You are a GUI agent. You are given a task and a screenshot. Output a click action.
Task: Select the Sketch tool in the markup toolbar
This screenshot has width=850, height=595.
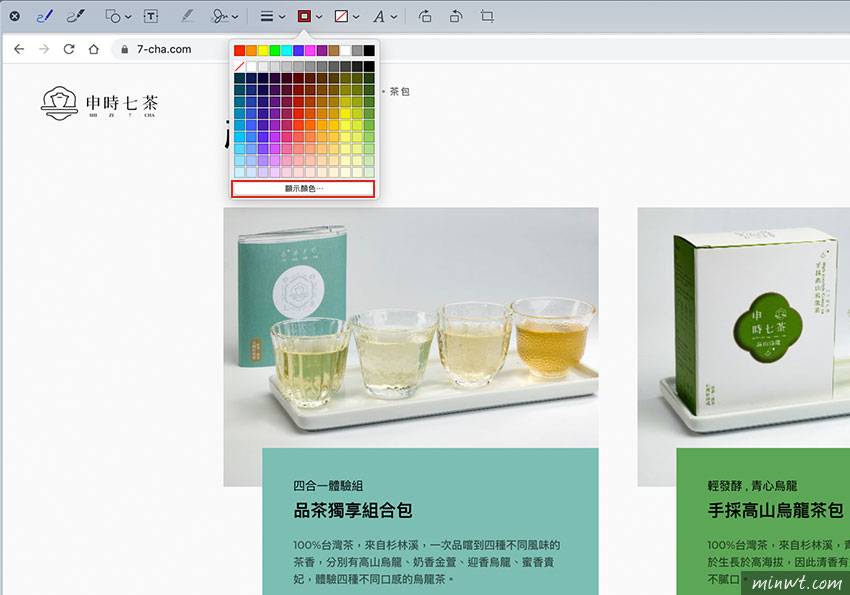(x=44, y=15)
